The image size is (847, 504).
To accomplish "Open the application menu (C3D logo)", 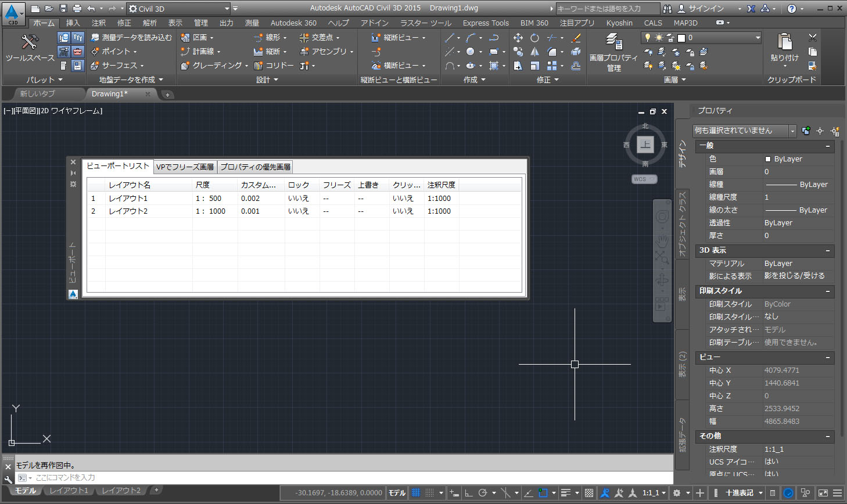I will 13,13.
